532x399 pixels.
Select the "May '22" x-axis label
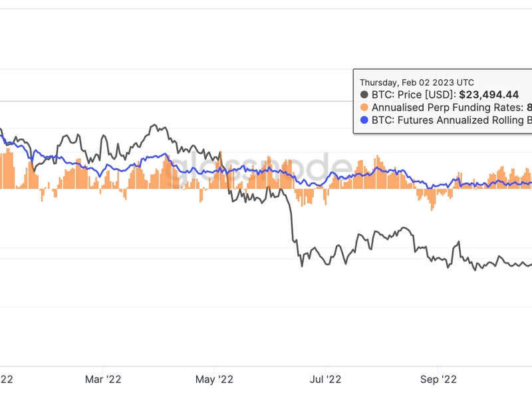pos(214,379)
